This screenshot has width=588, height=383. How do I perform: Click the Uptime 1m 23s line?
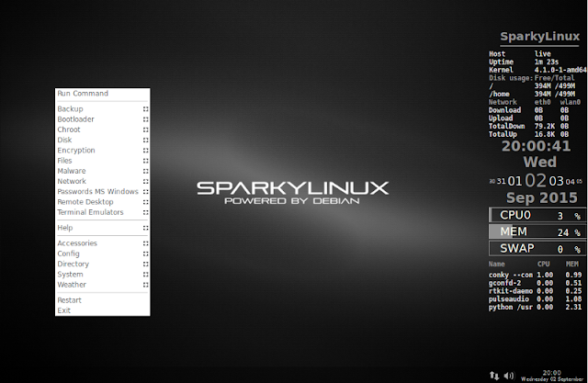point(524,62)
